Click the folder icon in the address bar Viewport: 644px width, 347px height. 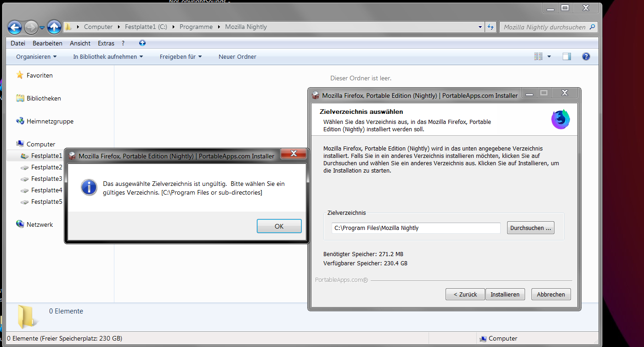click(x=68, y=27)
